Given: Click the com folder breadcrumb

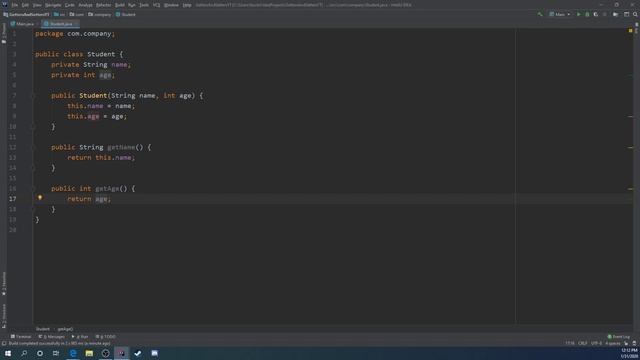Looking at the screenshot, I should pos(77,15).
